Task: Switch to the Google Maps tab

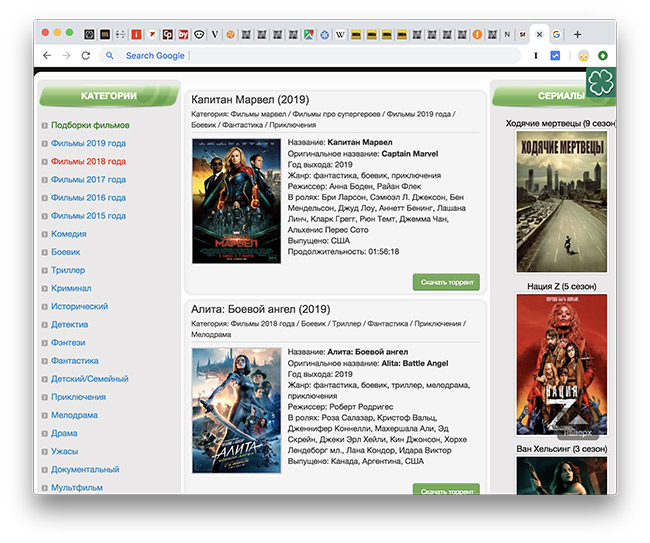Action: (308, 34)
